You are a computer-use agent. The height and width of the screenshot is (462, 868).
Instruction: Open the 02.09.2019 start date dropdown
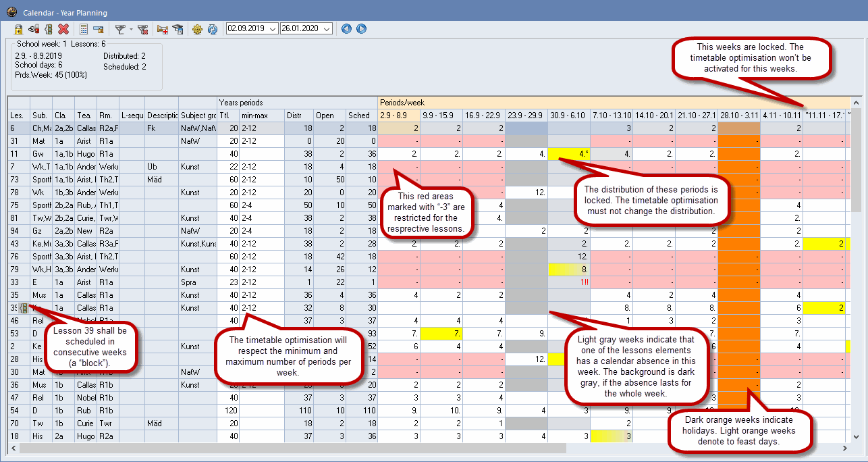273,28
